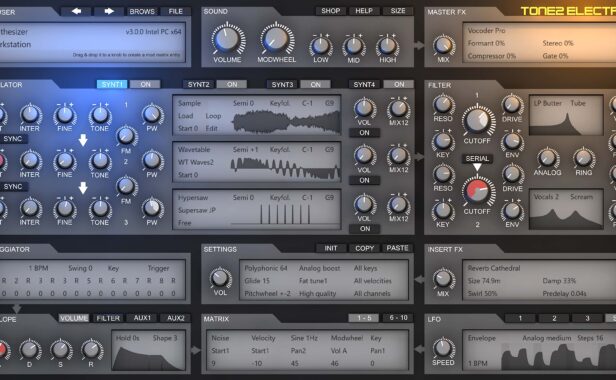
Task: Click the red filter 2 CUTOFF knob
Action: click(477, 191)
